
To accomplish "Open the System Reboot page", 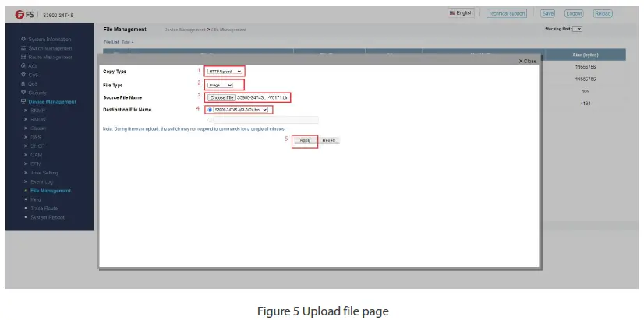I will click(x=48, y=217).
